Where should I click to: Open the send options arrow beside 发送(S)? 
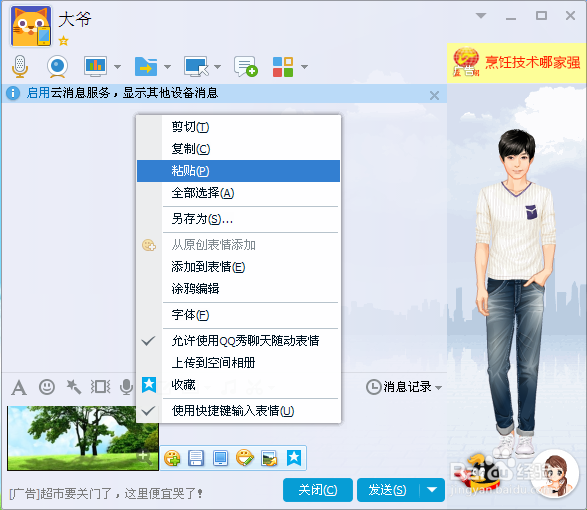tap(432, 490)
